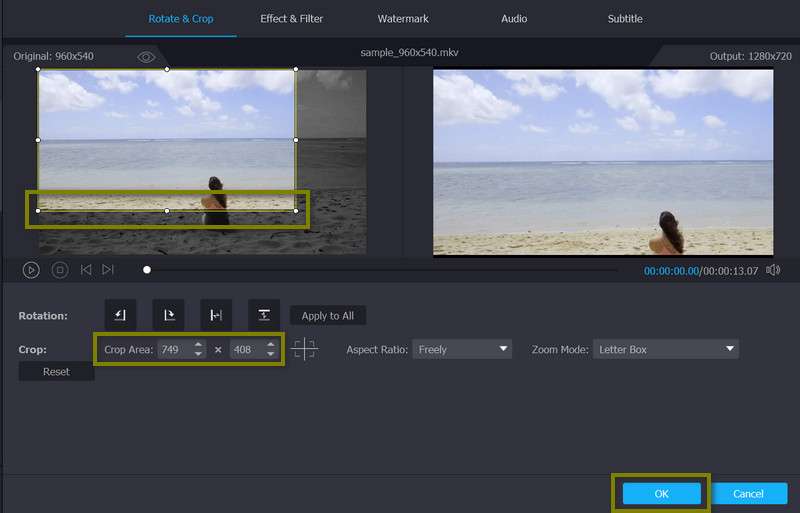
Task: Rotate video 90 degrees right
Action: pos(168,315)
